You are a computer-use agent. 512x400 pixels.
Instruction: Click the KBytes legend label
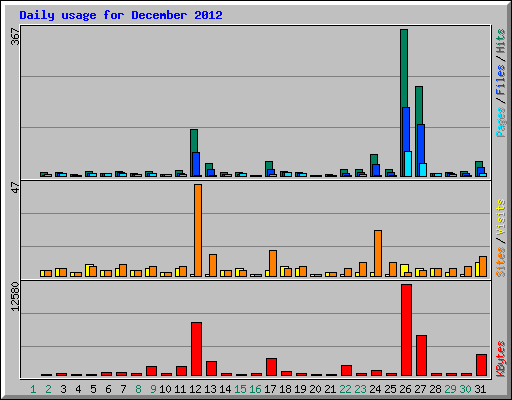click(500, 359)
